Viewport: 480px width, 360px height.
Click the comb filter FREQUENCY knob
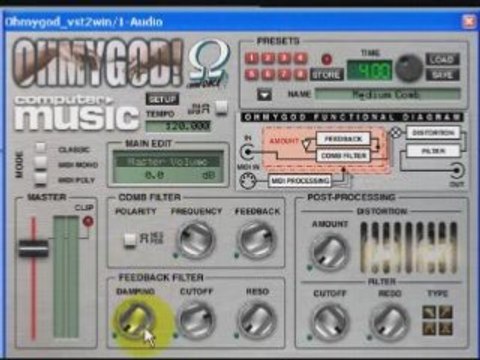[196, 240]
